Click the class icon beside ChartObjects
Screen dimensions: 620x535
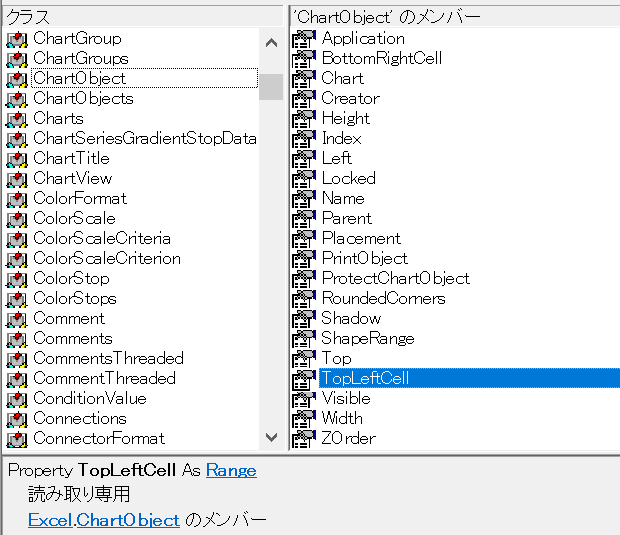click(17, 99)
